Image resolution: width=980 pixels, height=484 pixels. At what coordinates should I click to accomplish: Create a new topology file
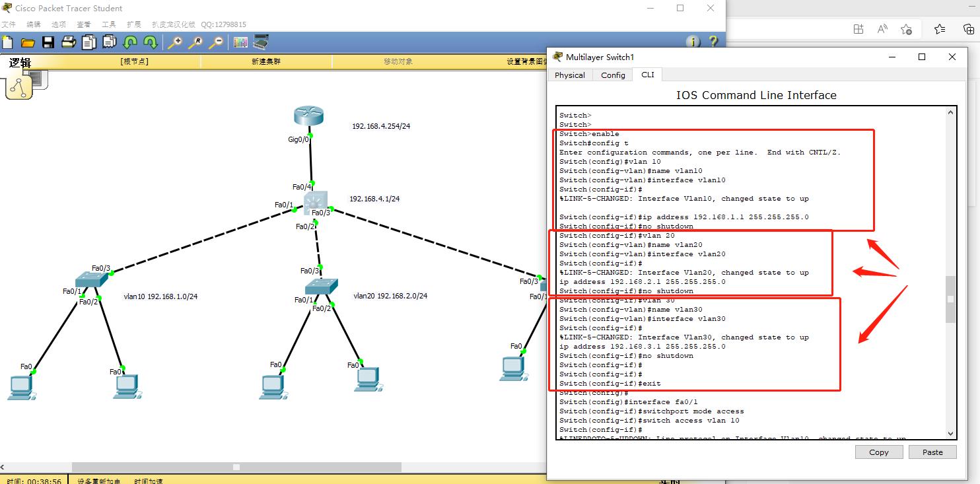[x=7, y=42]
